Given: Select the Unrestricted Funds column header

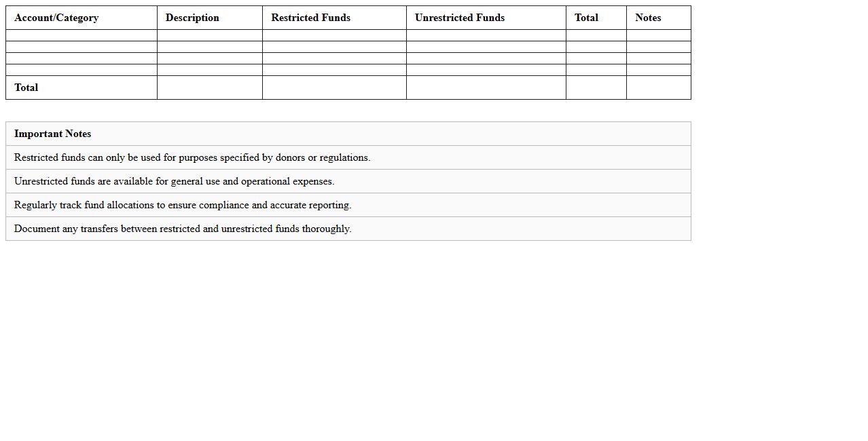Looking at the screenshot, I should point(460,18).
